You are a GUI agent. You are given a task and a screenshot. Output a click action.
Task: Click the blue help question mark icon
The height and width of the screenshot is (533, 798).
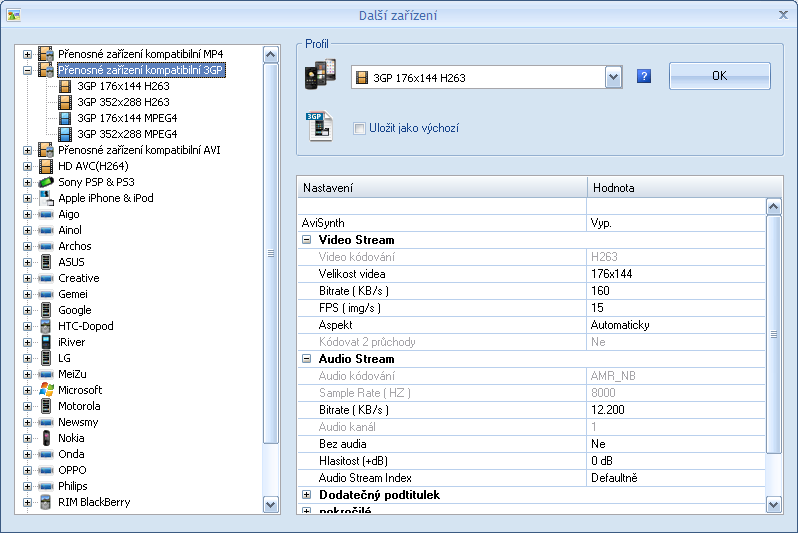click(x=644, y=76)
